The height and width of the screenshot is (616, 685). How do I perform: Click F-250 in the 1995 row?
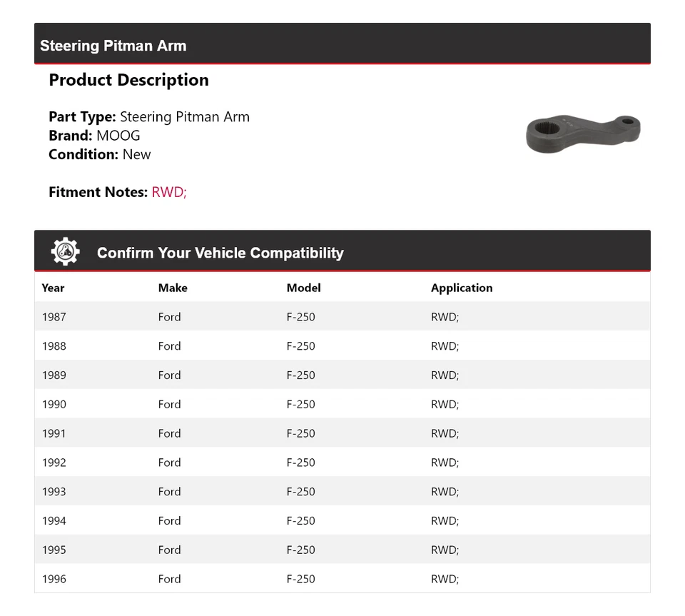(300, 550)
